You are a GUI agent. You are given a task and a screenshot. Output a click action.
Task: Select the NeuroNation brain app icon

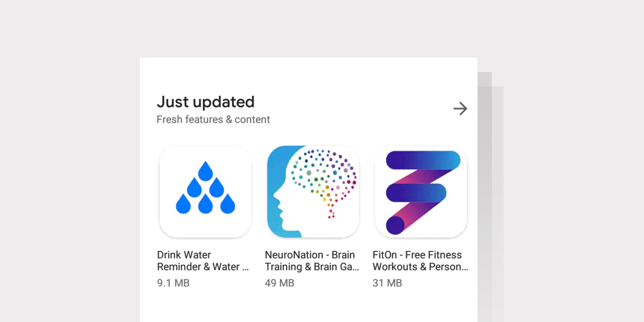click(313, 192)
